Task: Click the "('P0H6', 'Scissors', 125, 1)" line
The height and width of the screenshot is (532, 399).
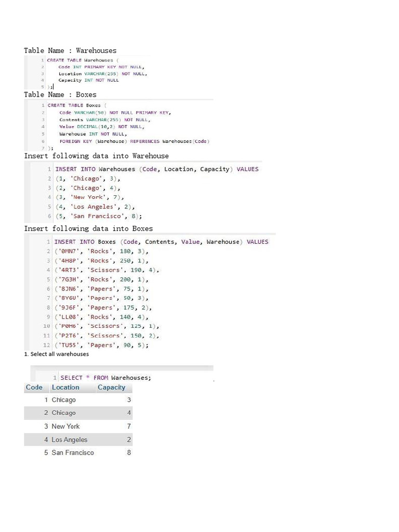Action: click(x=107, y=326)
